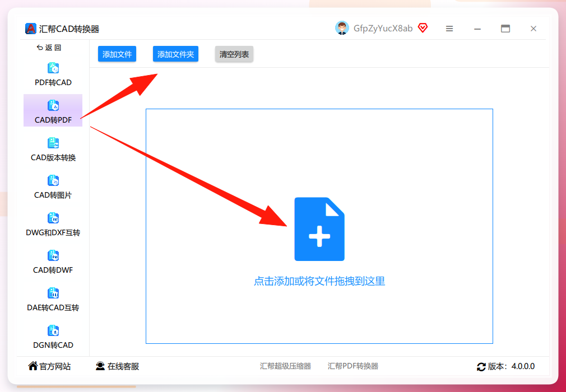This screenshot has height=392, width=566.
Task: Open the DWG和DXF互转 icon
Action: (x=53, y=218)
